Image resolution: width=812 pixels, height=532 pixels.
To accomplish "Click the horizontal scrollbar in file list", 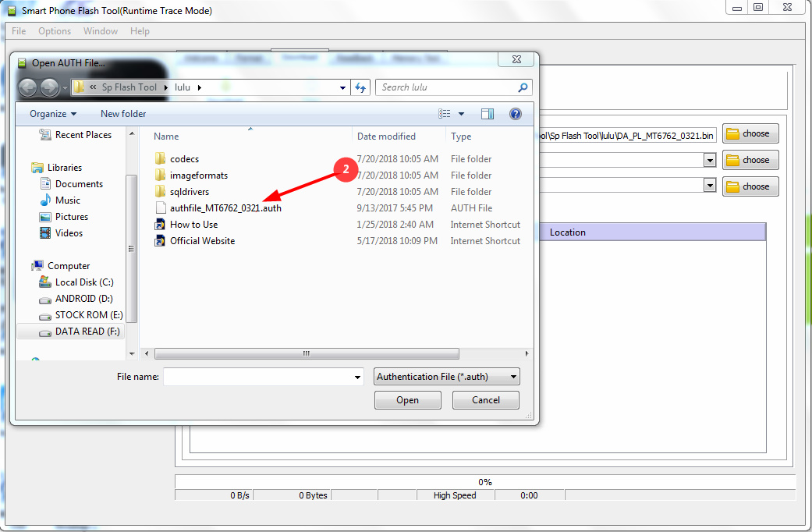I will coord(307,354).
